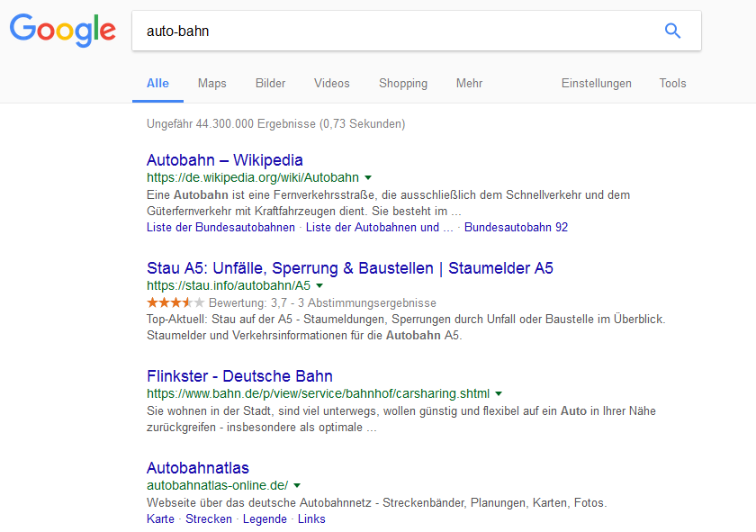Open the Tools options
The width and height of the screenshot is (756, 532).
pos(672,83)
